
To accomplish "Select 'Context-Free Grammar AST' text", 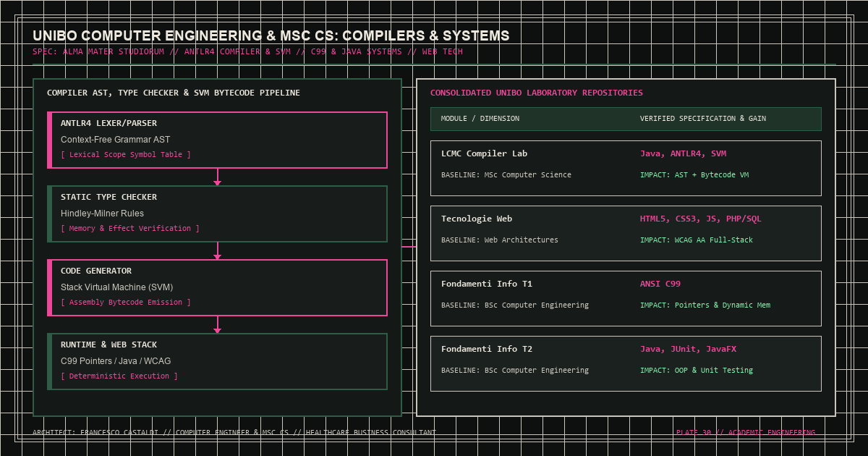I will [x=116, y=140].
